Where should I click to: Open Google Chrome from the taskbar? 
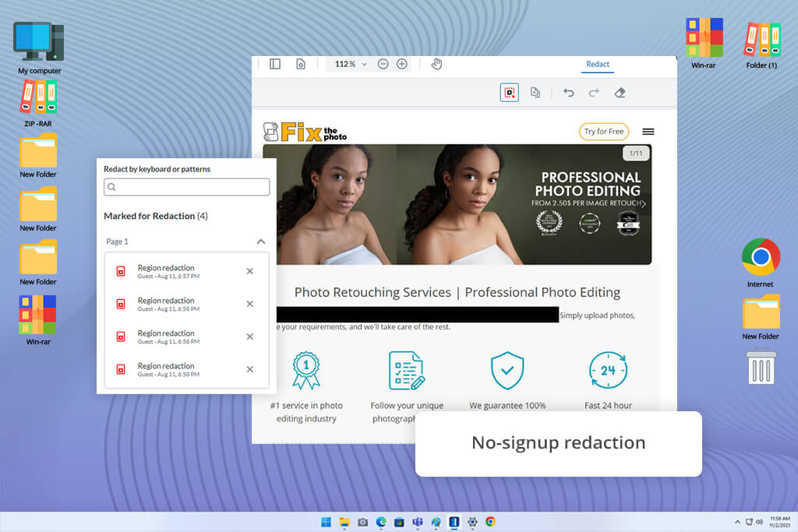coord(491,522)
